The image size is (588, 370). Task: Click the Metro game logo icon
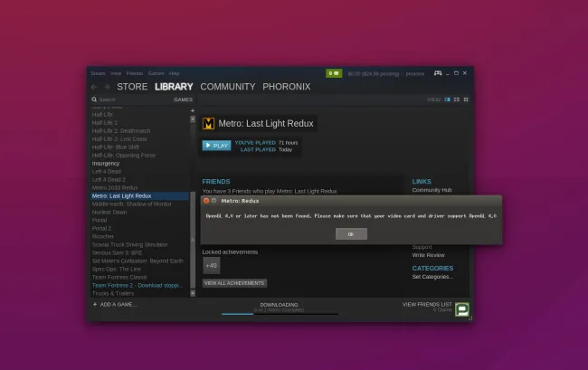click(x=208, y=123)
